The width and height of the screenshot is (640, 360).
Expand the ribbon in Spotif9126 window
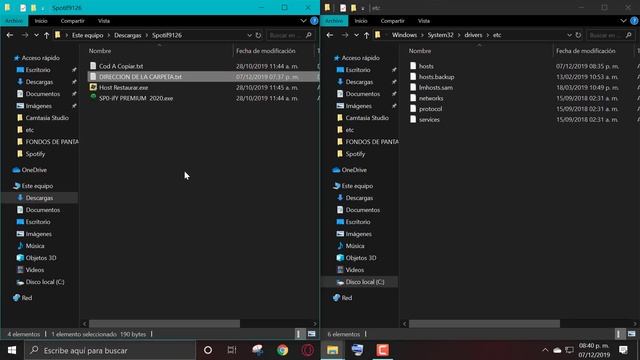tap(303, 21)
